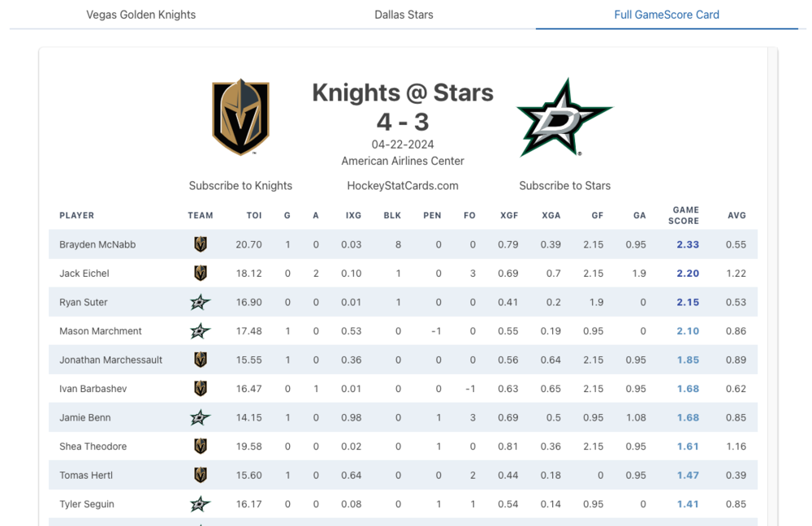Image resolution: width=812 pixels, height=526 pixels.
Task: Sort the table by Game Score column
Action: pyautogui.click(x=684, y=215)
